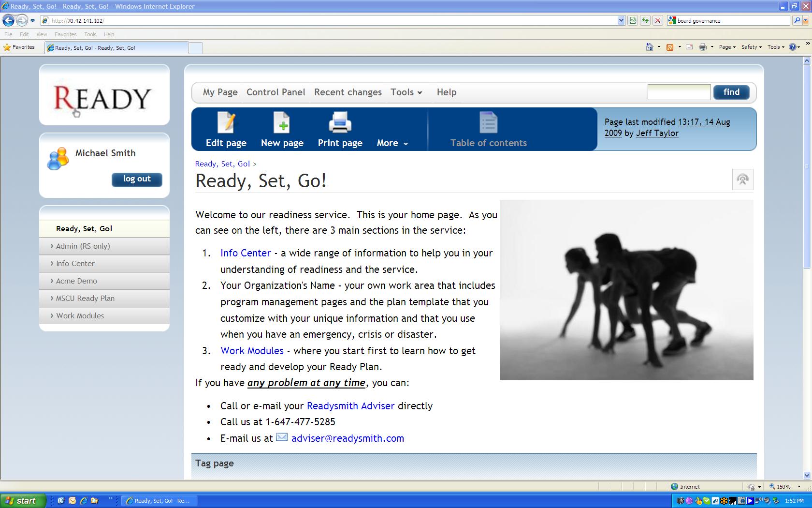Viewport: 812px width, 508px height.
Task: Expand the Info Center sidebar section
Action: pyautogui.click(x=75, y=264)
